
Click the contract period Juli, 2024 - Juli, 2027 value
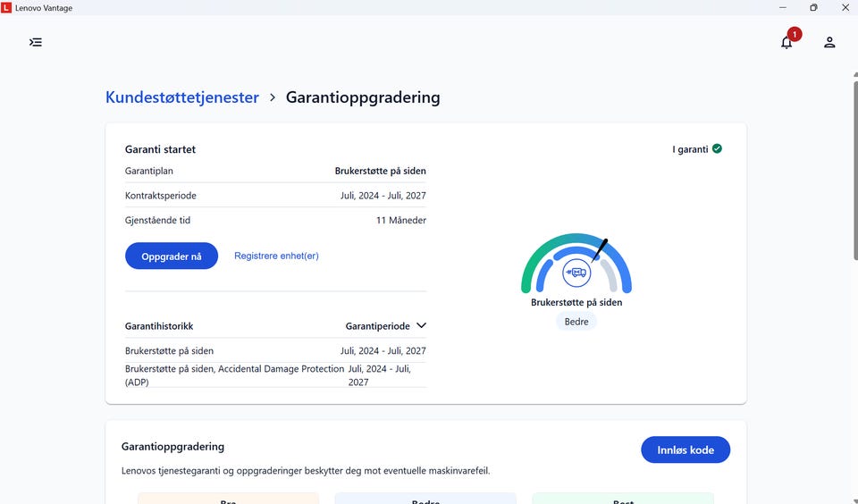[x=383, y=196]
